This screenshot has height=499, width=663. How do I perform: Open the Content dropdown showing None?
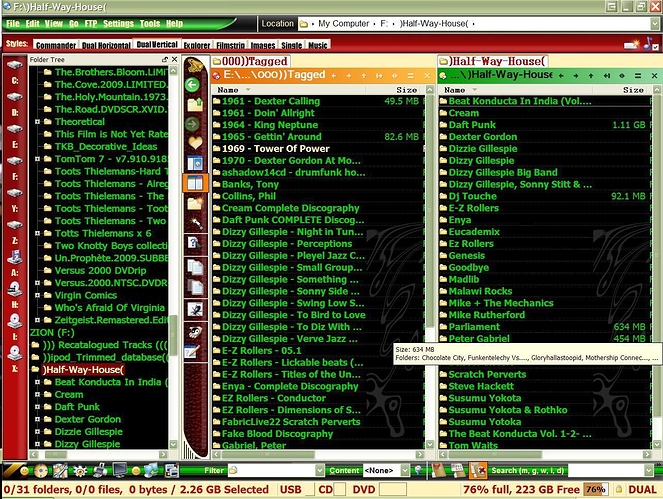pyautogui.click(x=405, y=470)
